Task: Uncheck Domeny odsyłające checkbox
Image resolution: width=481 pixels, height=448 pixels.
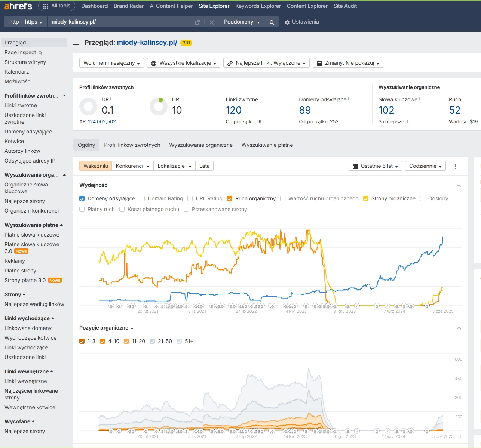Action: 82,198
